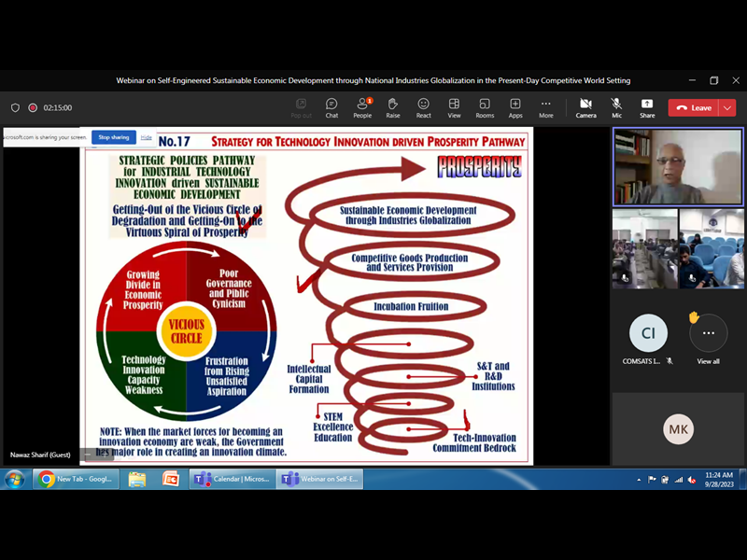Open breakout Rooms
This screenshot has width=747, height=560.
pyautogui.click(x=485, y=108)
